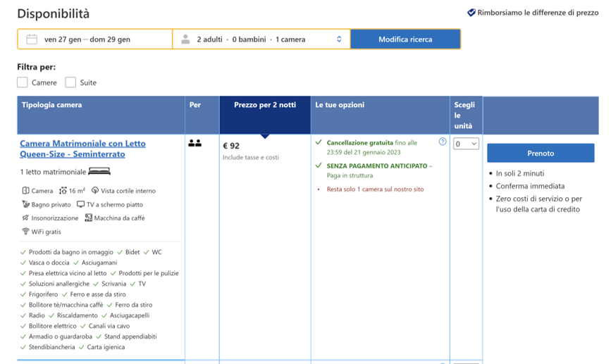Select the Tipologia camera column header
The height and width of the screenshot is (364, 611).
pos(51,105)
